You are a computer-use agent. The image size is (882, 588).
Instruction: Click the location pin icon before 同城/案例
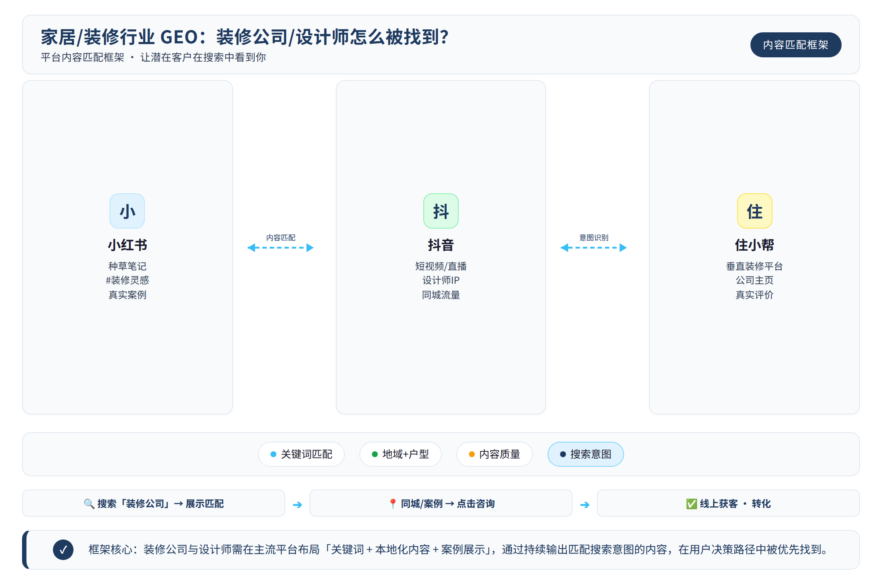(392, 503)
